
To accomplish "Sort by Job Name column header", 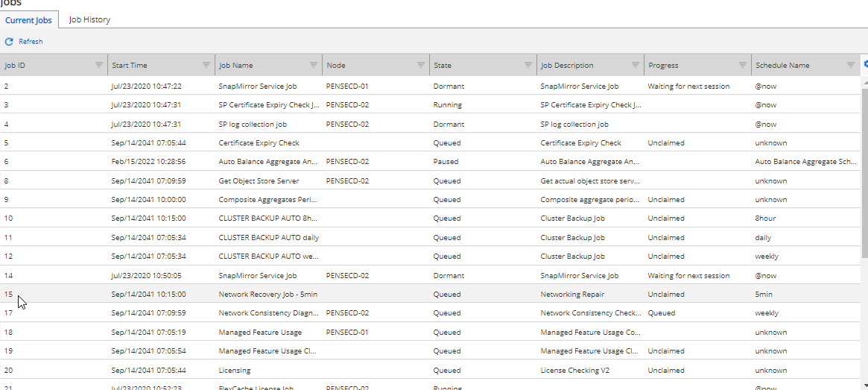I will pyautogui.click(x=236, y=66).
